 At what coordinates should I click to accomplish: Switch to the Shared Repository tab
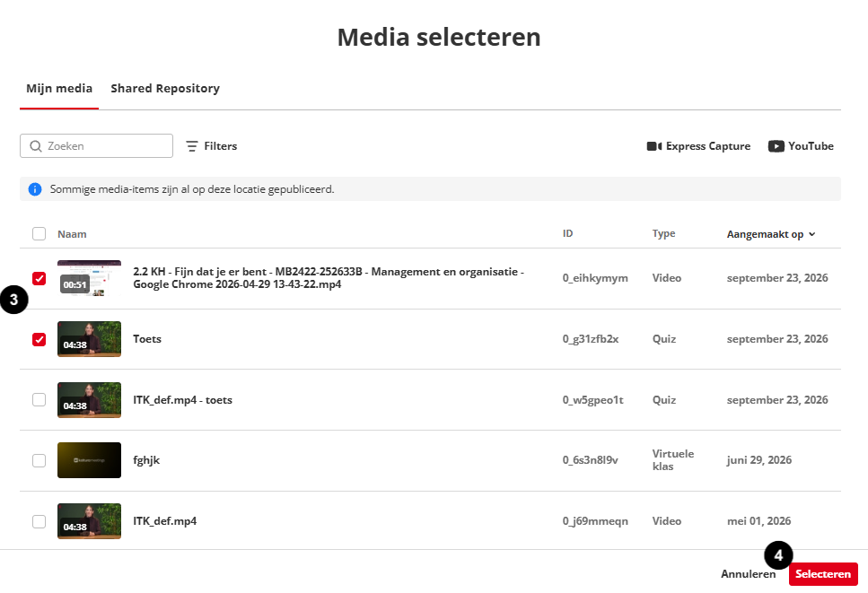point(165,89)
